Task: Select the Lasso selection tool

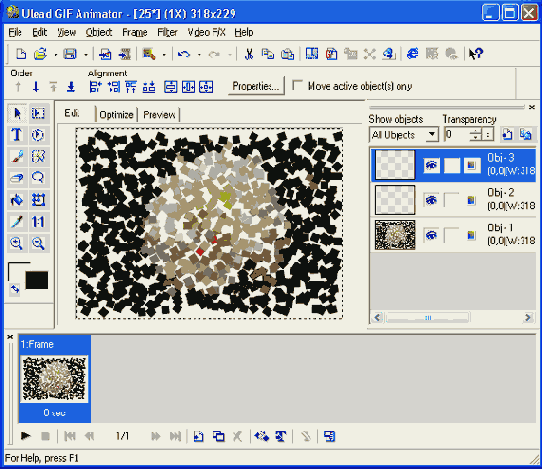Action: point(38,178)
